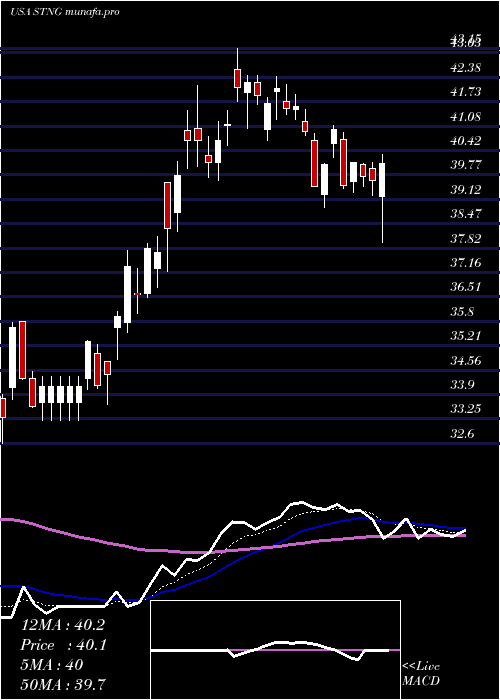Click the 41.73 price axis label

click(x=466, y=92)
